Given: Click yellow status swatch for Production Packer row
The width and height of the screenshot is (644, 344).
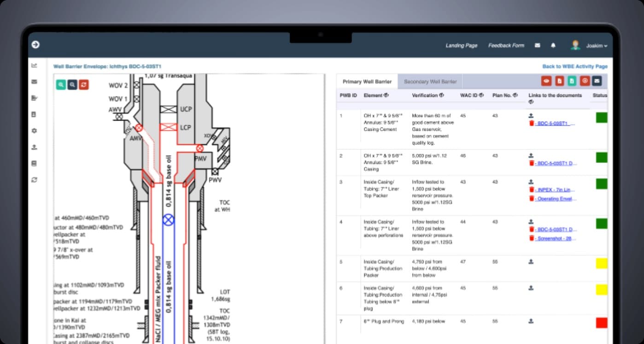Looking at the screenshot, I should pyautogui.click(x=602, y=263).
